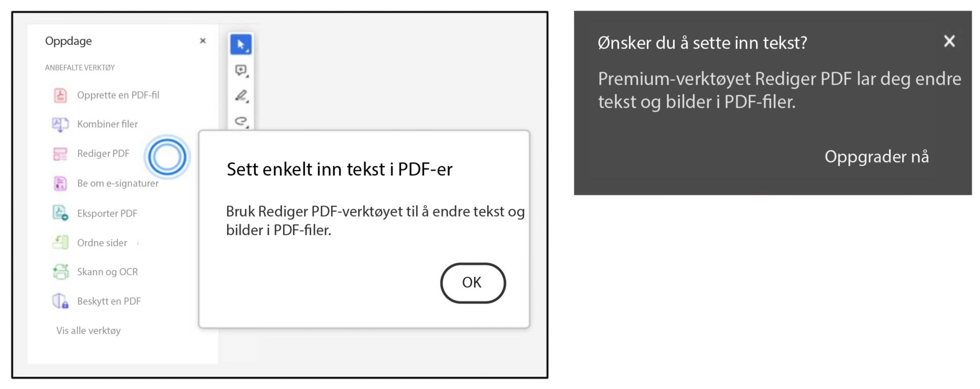This screenshot has width=980, height=389.
Task: Click the Kombiner filer icon
Action: pos(60,124)
